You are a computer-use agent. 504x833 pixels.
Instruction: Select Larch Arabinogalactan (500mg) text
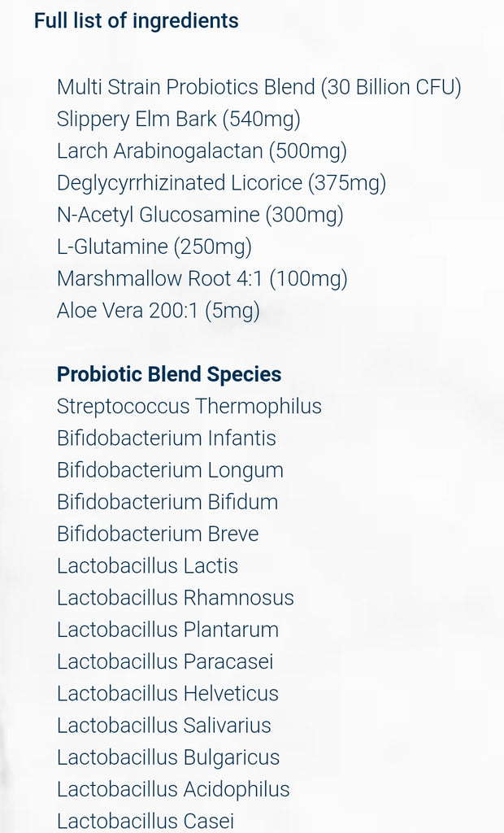pos(202,150)
